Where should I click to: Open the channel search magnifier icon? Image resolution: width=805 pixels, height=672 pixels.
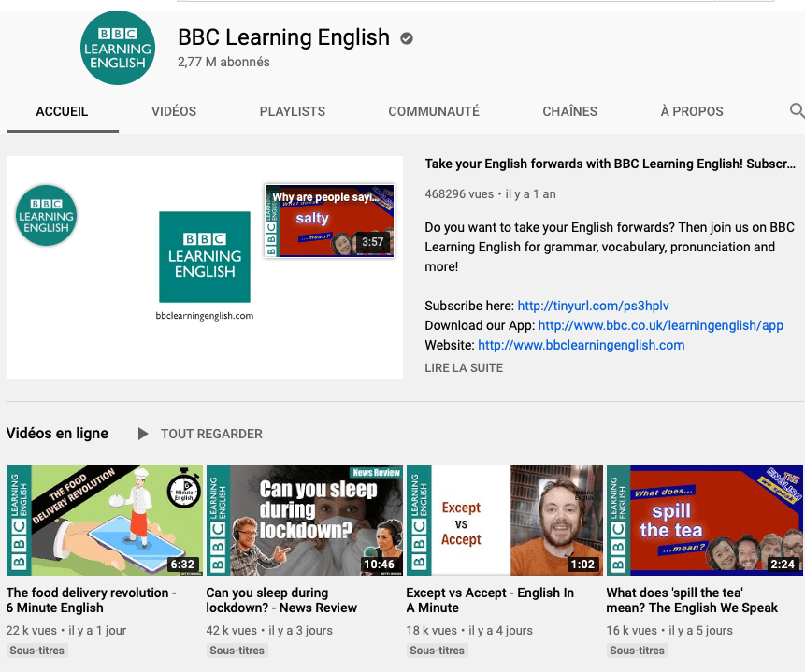click(x=797, y=111)
